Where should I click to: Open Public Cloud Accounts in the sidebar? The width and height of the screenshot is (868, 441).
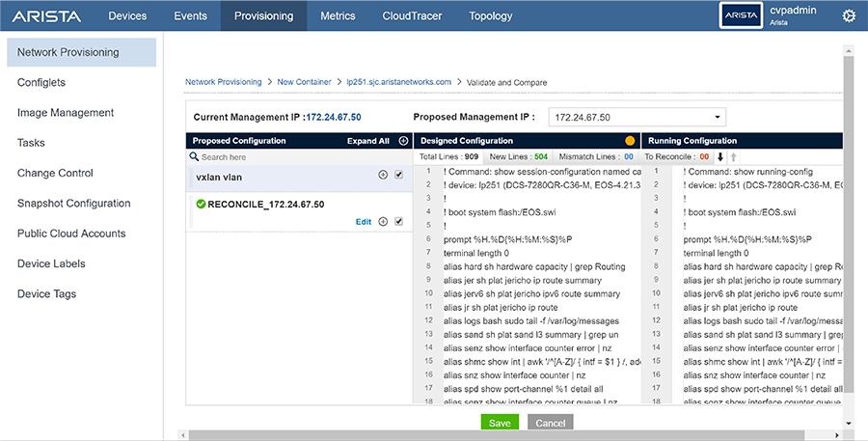71,234
